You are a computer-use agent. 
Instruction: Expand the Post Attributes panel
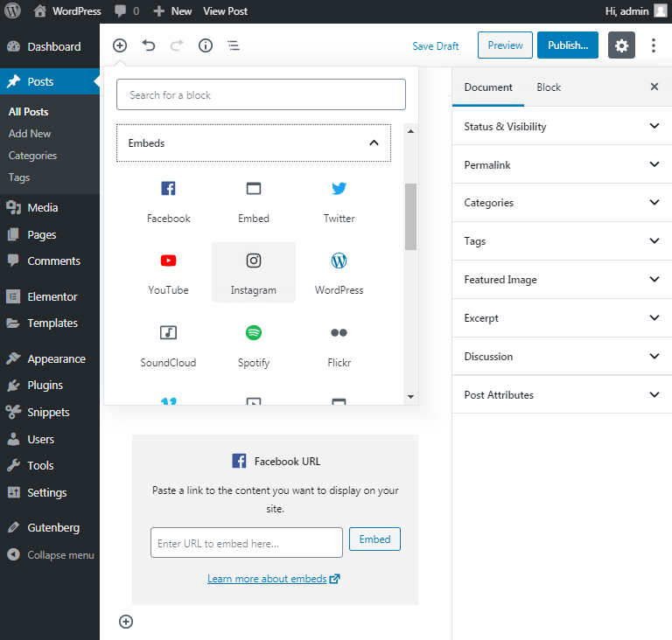pos(562,395)
